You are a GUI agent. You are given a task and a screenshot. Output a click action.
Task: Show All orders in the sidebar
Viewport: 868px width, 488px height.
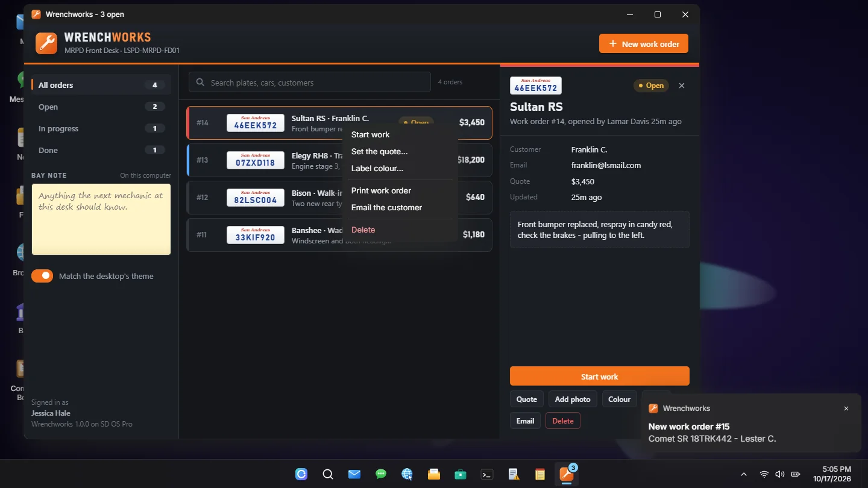pos(101,85)
